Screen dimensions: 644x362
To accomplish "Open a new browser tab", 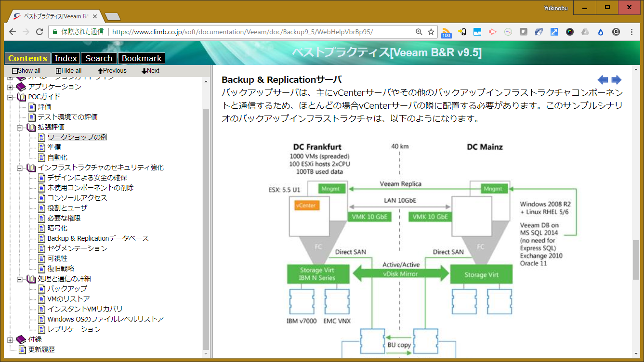I will pyautogui.click(x=112, y=17).
